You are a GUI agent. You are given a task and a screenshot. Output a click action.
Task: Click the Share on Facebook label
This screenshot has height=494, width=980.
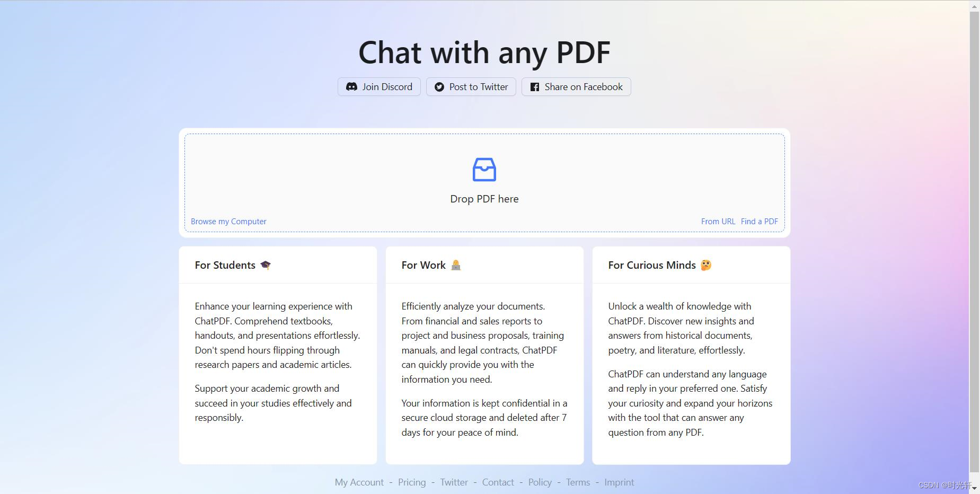(x=584, y=87)
